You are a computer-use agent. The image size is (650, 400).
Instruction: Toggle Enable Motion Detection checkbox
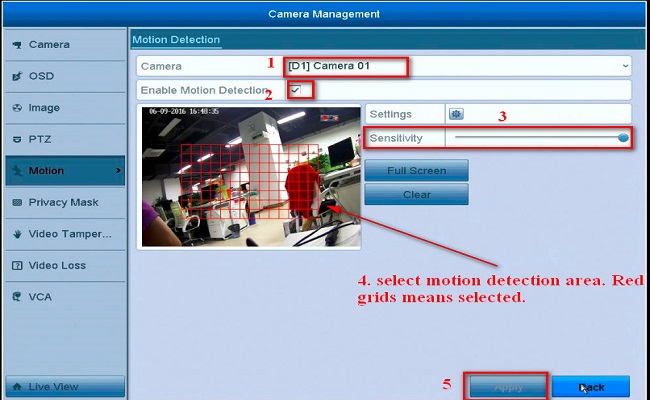coord(295,91)
